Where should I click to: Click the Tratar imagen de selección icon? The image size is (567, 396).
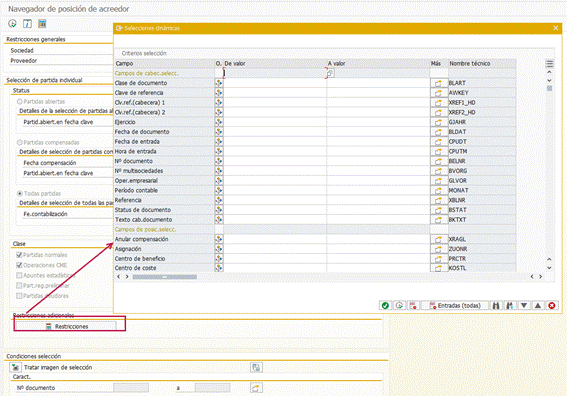(x=15, y=368)
